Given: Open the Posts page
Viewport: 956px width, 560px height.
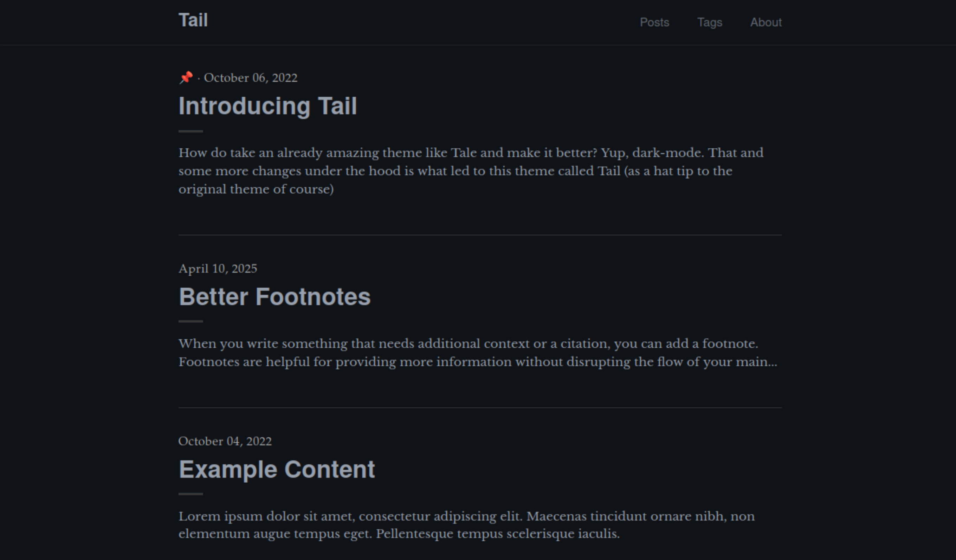Looking at the screenshot, I should [x=655, y=22].
